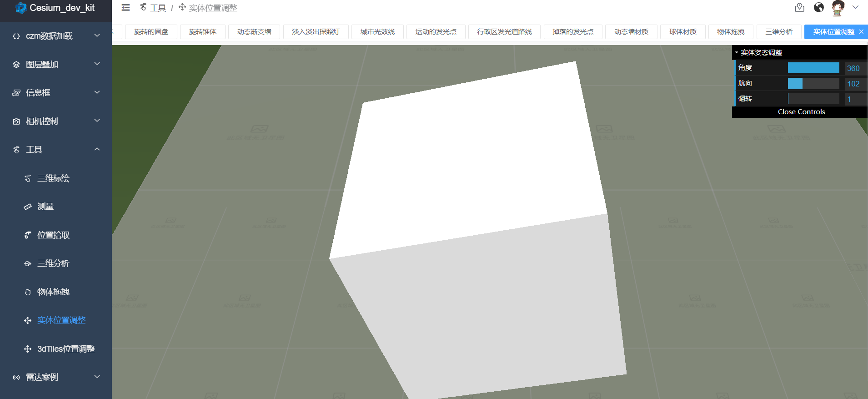Collapse the 实体姿态调整 panel triangle
The image size is (868, 399).
[x=737, y=52]
